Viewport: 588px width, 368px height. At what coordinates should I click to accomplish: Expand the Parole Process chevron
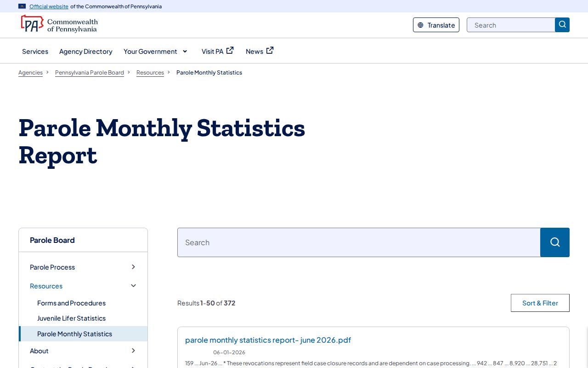[133, 267]
